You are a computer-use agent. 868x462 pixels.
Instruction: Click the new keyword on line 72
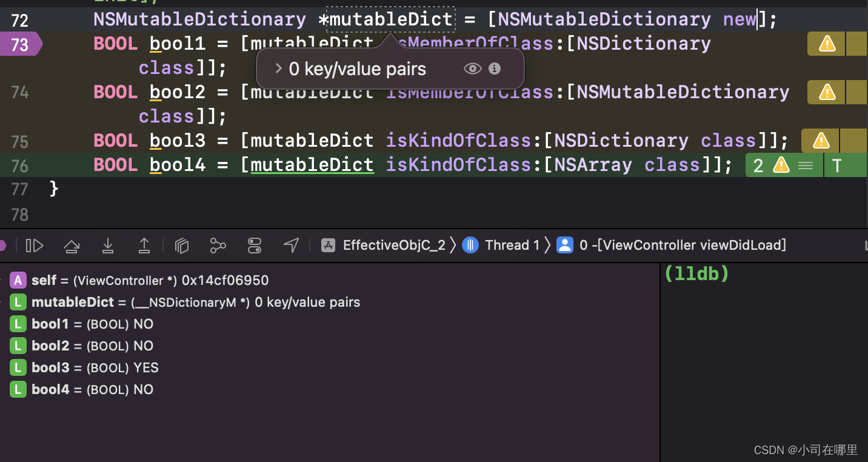click(x=740, y=19)
